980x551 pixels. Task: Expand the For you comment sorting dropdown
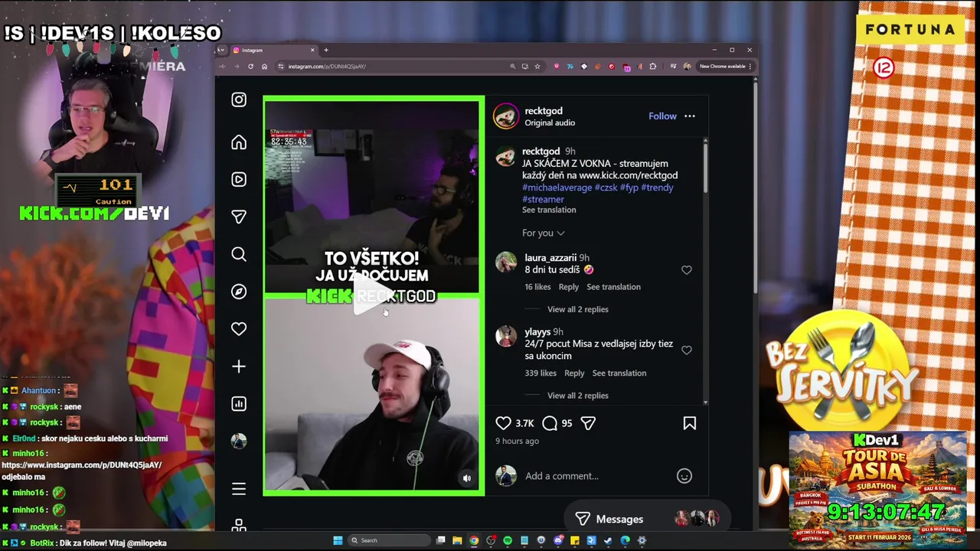tap(543, 233)
